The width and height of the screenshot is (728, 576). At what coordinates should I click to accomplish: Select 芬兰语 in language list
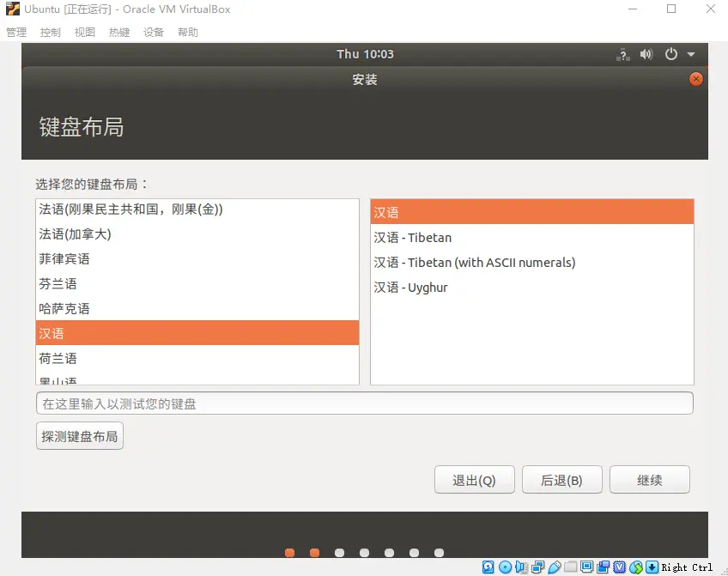tap(197, 283)
